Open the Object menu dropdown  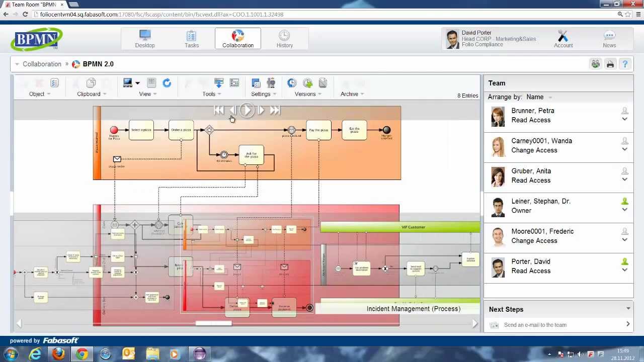[40, 94]
